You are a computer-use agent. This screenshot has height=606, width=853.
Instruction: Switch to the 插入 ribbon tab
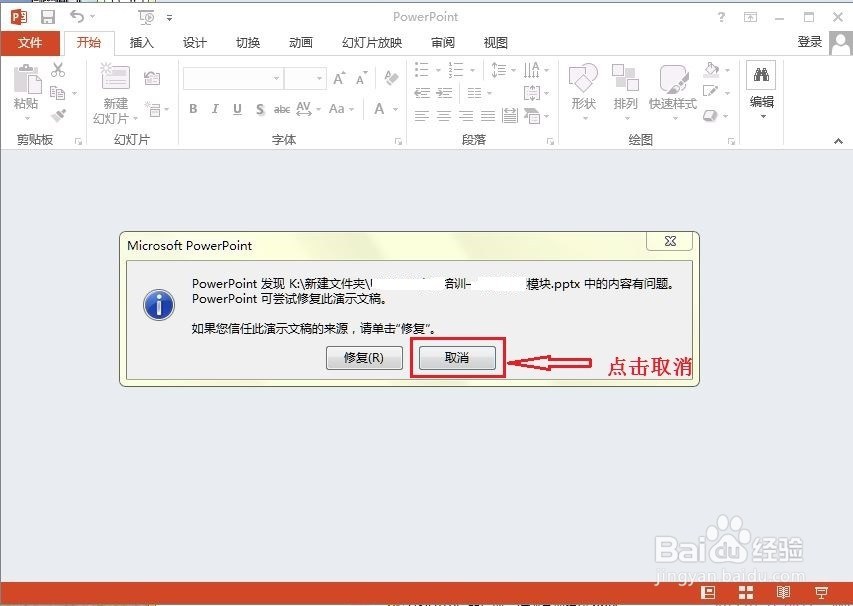141,42
